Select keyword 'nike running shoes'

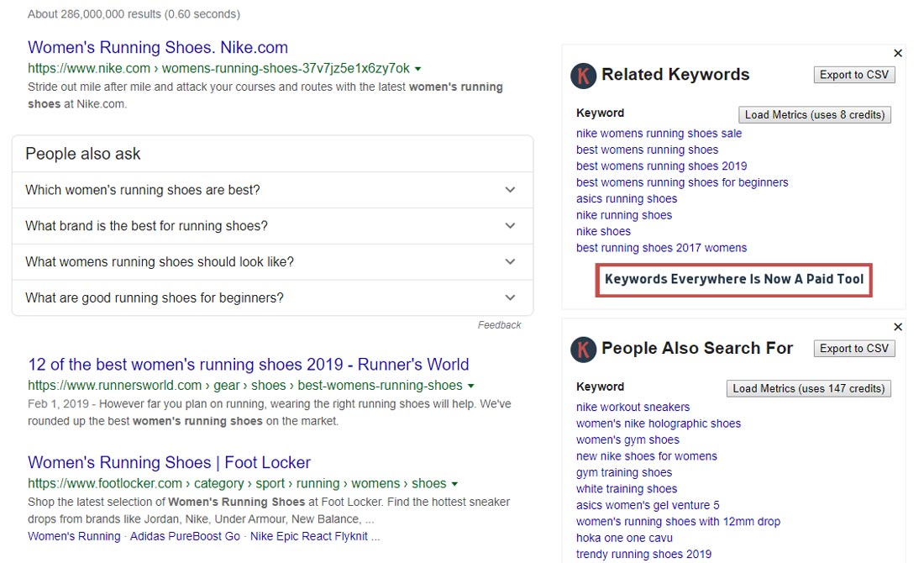[x=624, y=215]
